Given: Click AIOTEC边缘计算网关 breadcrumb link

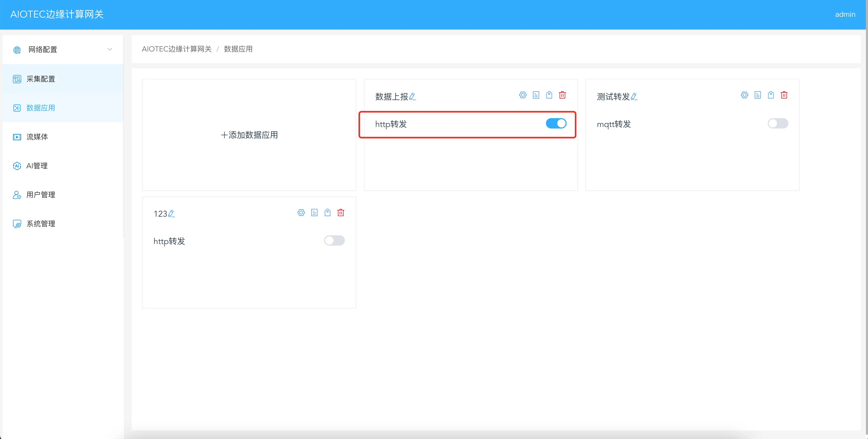Looking at the screenshot, I should pyautogui.click(x=177, y=49).
